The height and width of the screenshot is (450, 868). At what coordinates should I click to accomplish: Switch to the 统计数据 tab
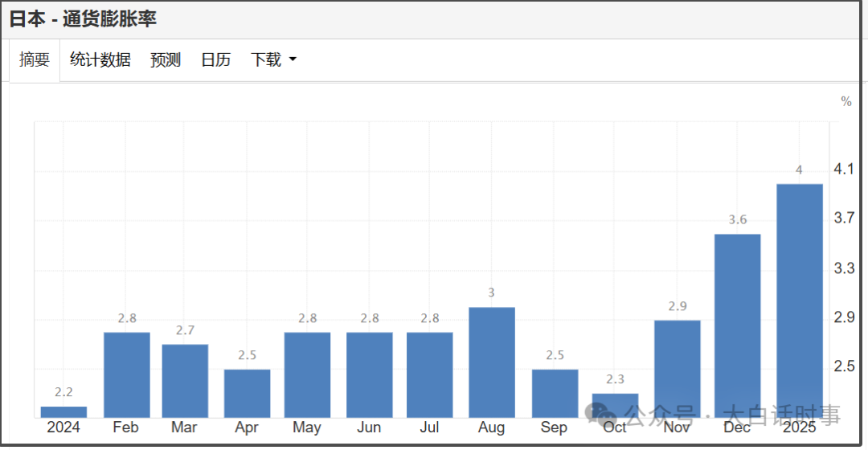(100, 59)
